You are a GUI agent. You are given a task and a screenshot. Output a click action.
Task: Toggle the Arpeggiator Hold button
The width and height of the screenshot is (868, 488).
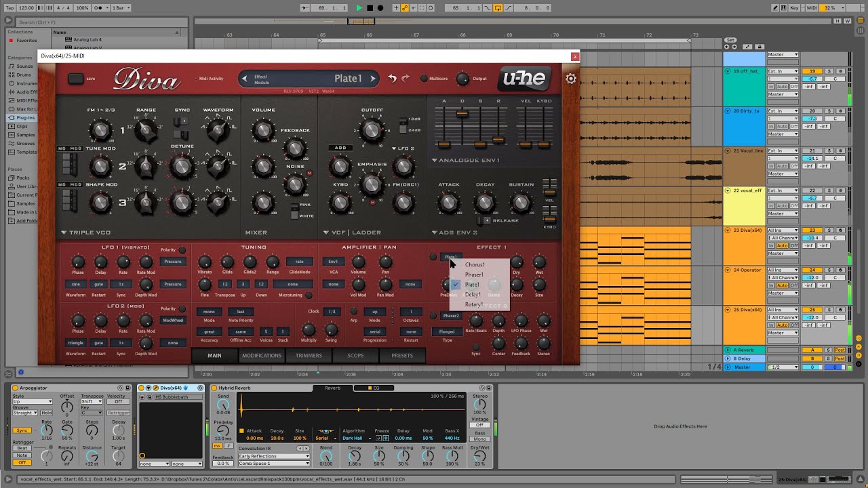(x=47, y=413)
